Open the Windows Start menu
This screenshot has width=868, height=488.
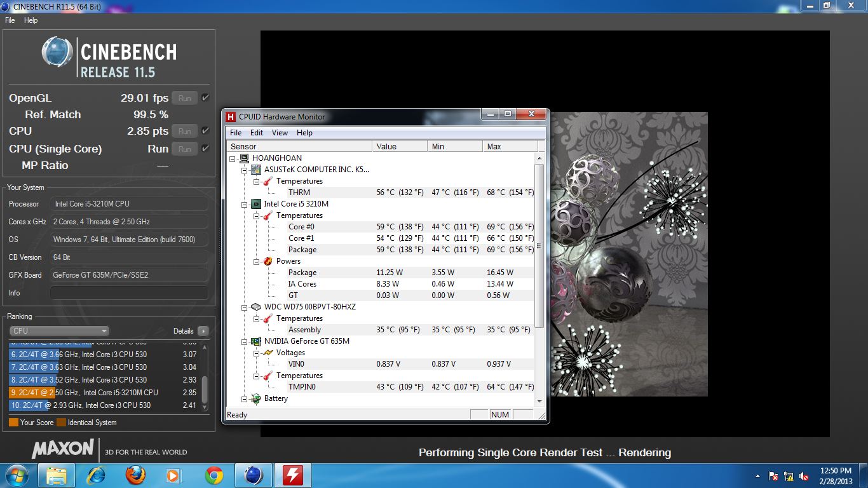click(x=17, y=475)
